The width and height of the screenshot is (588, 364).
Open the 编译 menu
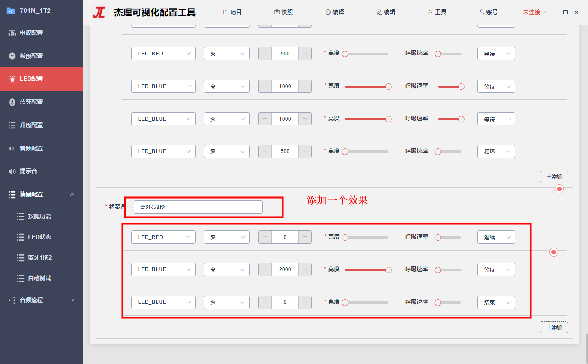click(335, 12)
